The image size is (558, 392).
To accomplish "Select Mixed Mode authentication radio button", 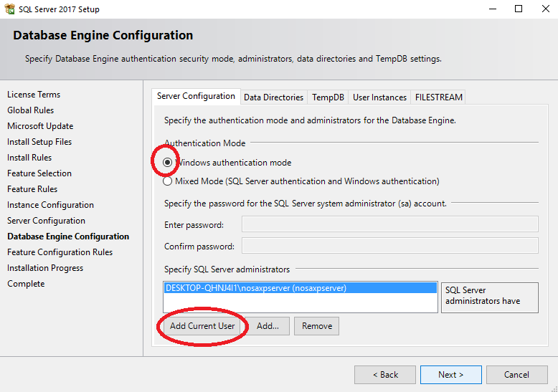I will 167,181.
